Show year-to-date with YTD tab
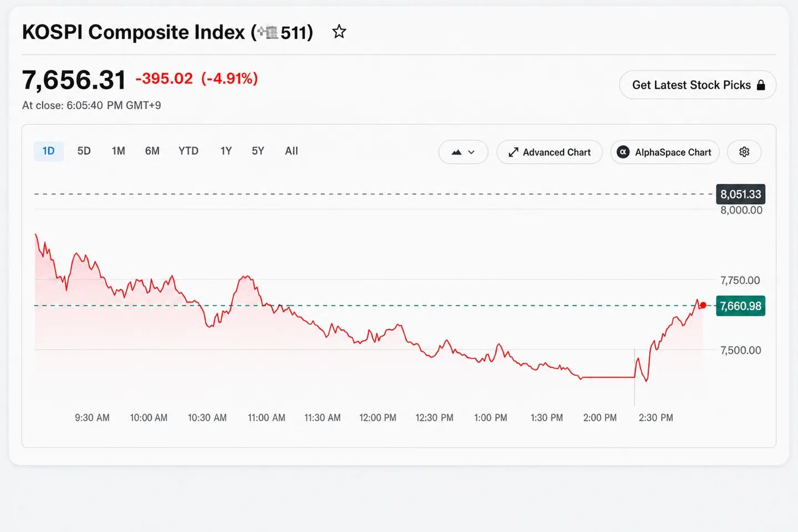 188,151
